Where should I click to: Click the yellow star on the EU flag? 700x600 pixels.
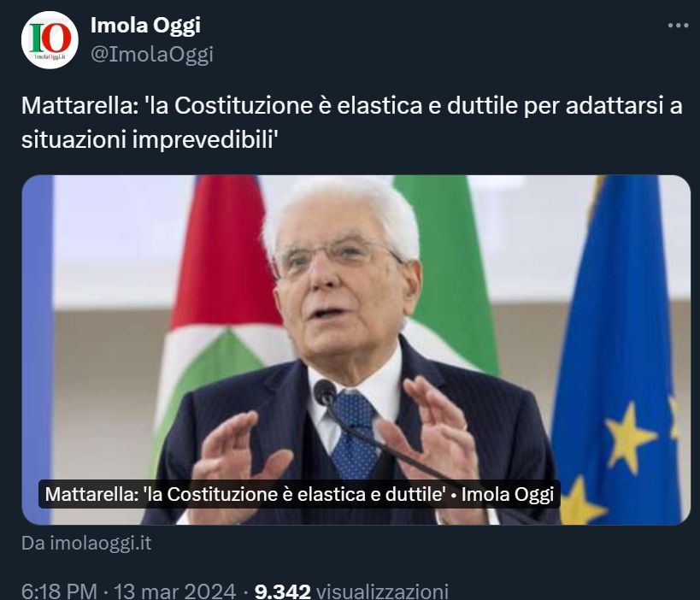tap(626, 438)
